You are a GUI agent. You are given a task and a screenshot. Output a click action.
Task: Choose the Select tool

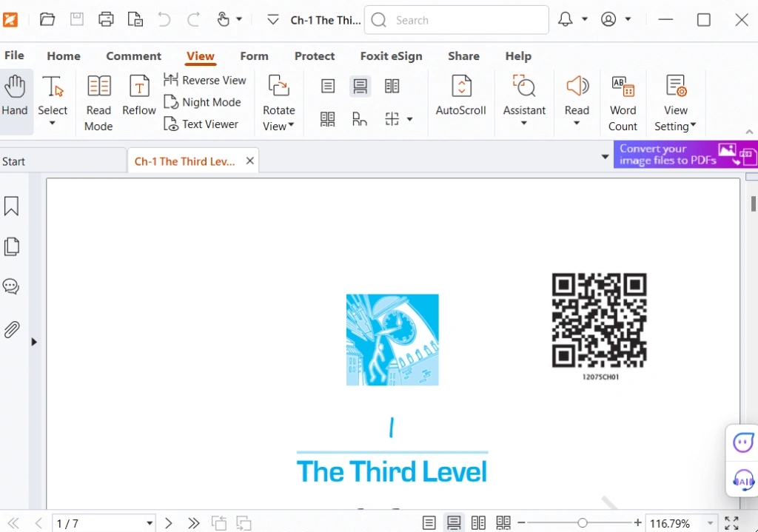53,101
